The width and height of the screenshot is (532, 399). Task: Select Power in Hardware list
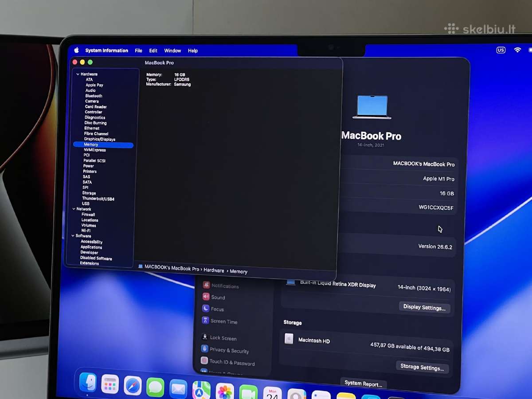point(89,166)
